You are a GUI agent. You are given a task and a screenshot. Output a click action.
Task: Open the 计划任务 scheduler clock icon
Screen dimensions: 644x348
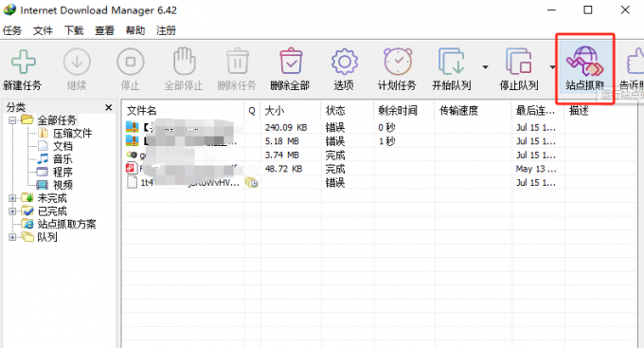[x=398, y=62]
